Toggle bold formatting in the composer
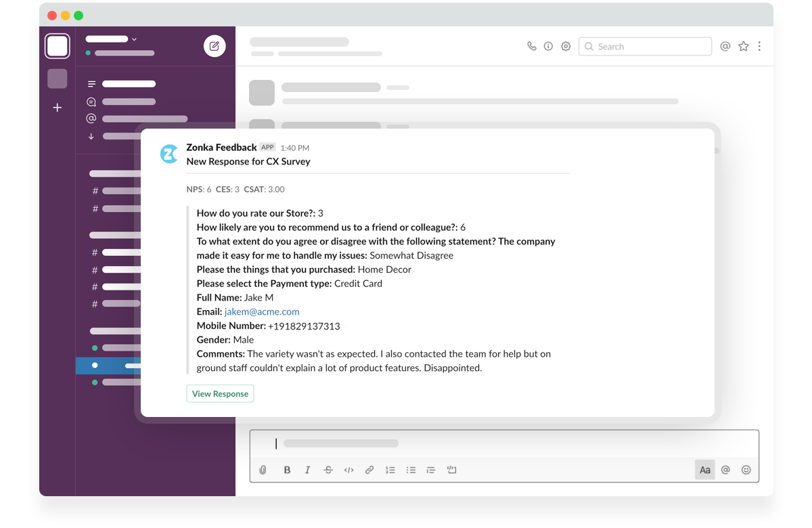This screenshot has width=812, height=528. 287,469
